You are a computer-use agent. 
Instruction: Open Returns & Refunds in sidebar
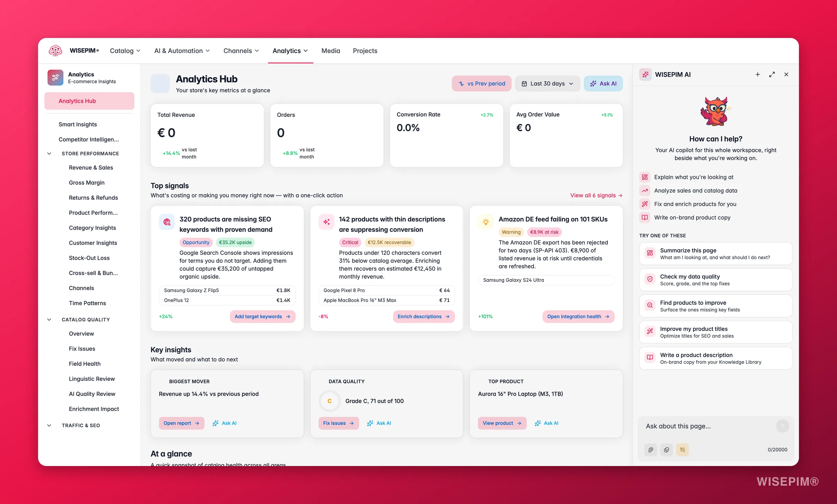pos(93,198)
